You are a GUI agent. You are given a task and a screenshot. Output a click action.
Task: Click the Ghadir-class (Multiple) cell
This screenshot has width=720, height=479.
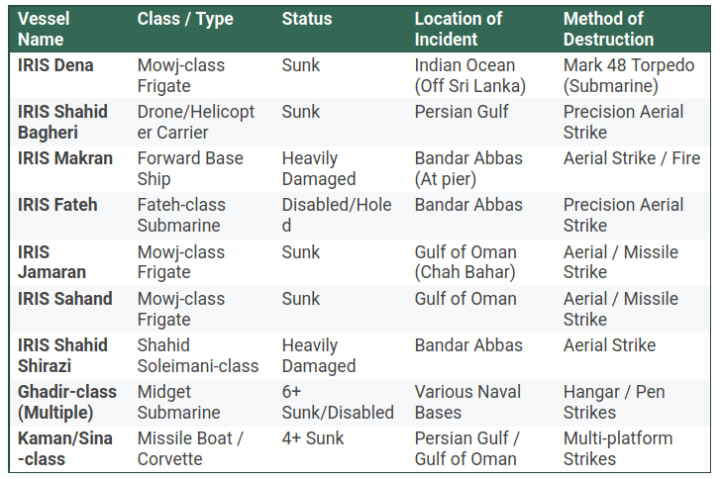tap(67, 402)
